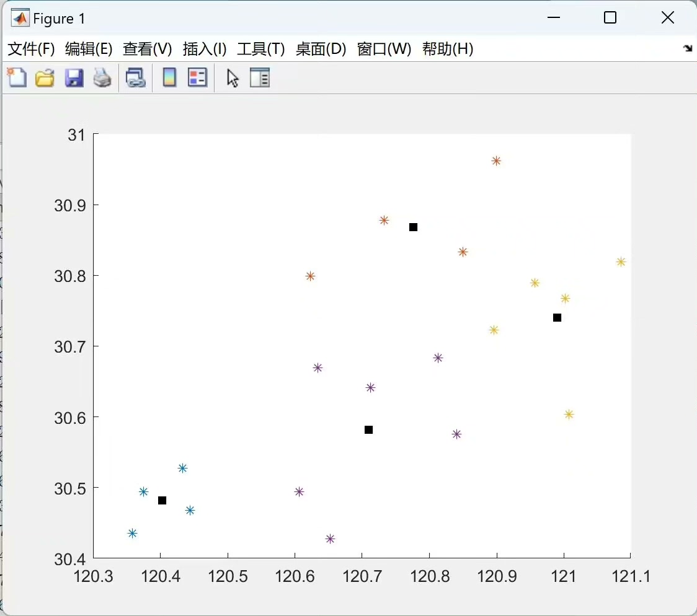The image size is (697, 616).
Task: Open the 窗口(W) menu
Action: point(384,49)
